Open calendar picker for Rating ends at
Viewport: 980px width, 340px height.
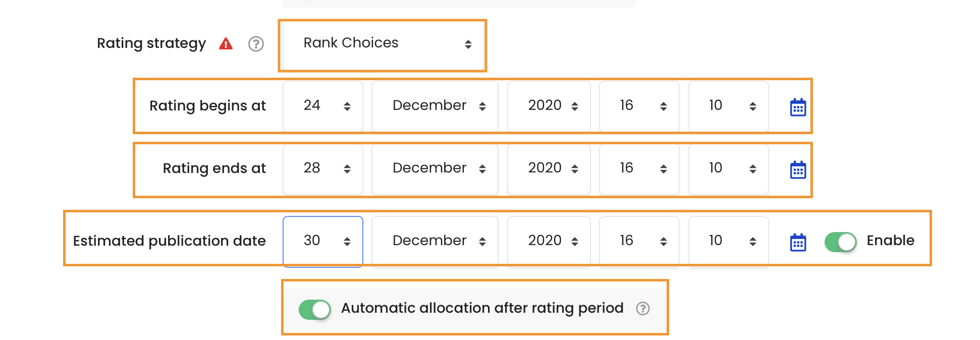[x=798, y=169]
